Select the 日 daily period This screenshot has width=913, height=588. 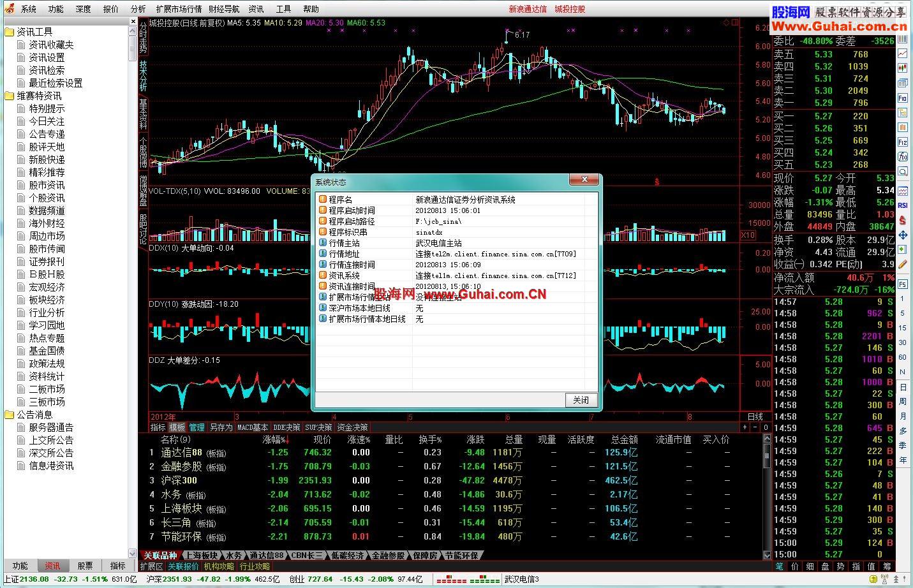coord(903,387)
